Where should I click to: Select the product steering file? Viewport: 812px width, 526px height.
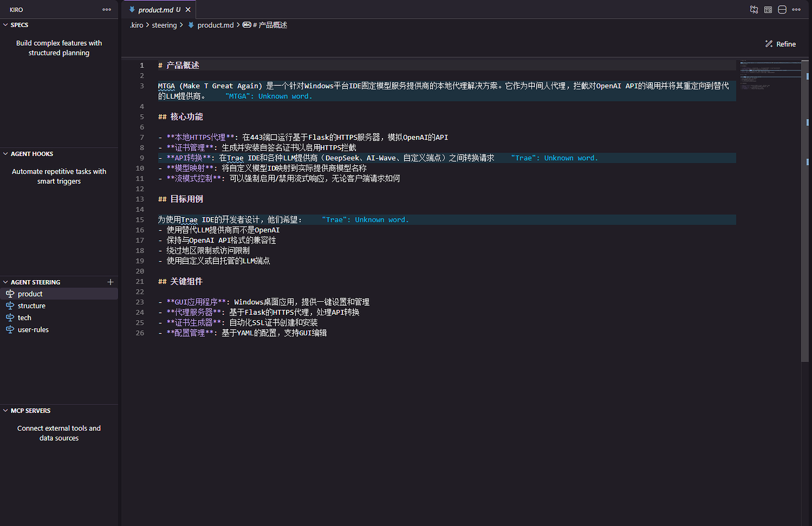59,294
